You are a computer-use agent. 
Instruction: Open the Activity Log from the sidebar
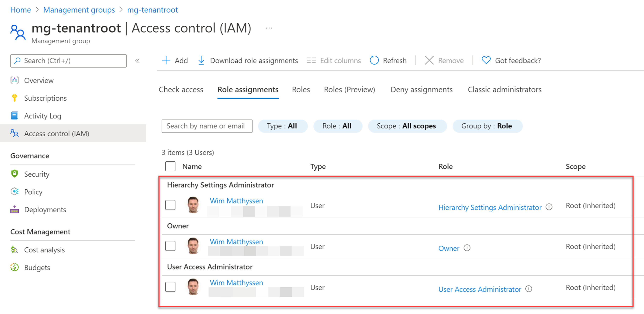(x=43, y=116)
